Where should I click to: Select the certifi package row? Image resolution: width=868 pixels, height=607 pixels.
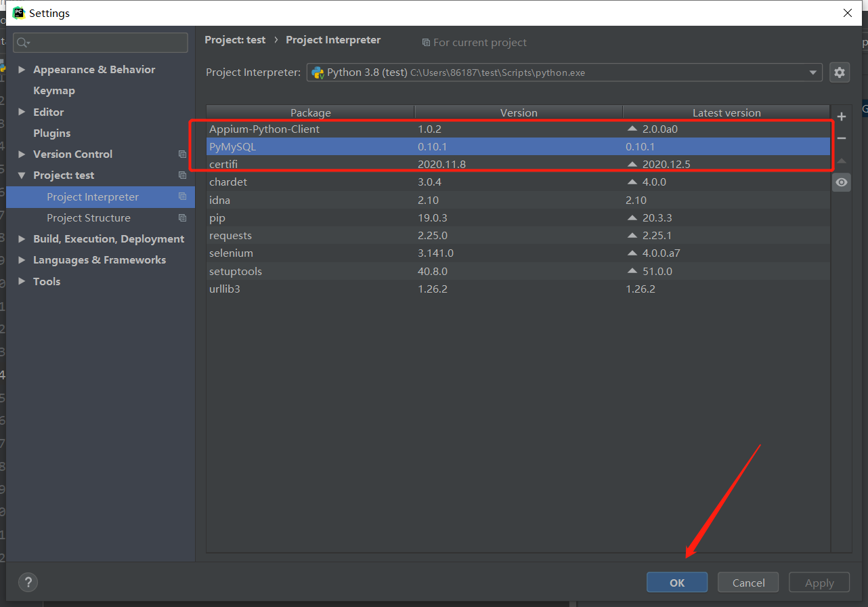(519, 164)
